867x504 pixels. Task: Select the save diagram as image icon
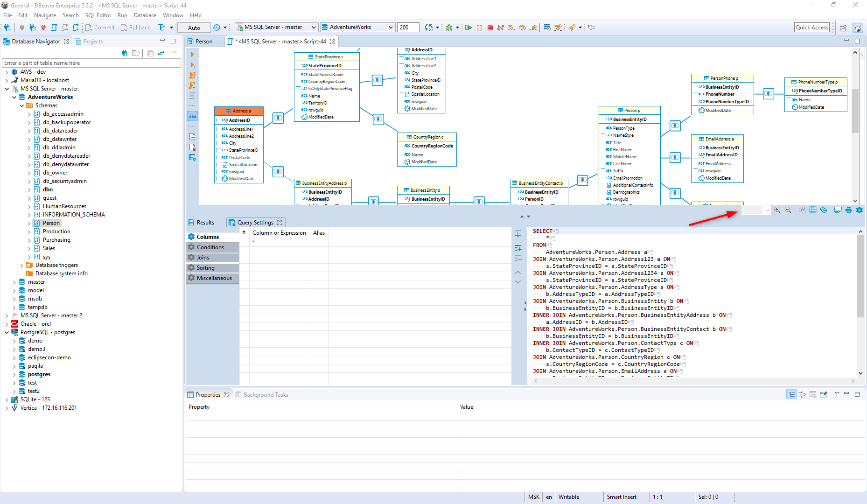point(838,210)
